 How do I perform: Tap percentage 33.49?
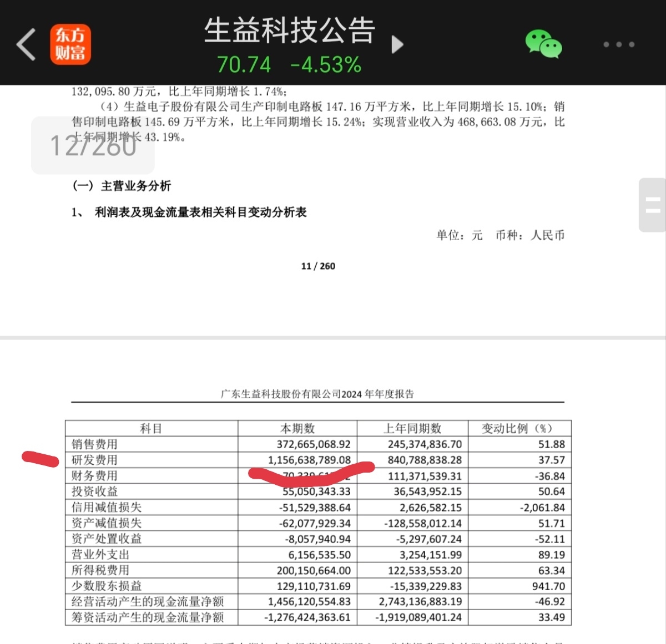pos(552,617)
